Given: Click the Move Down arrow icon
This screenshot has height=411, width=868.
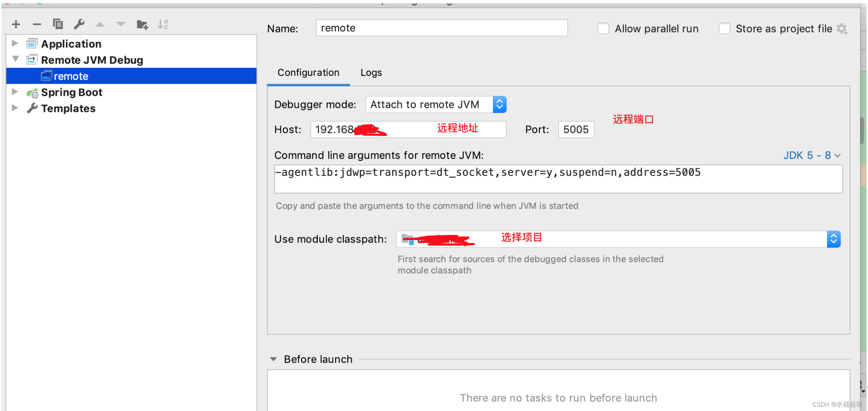Looking at the screenshot, I should (x=121, y=24).
